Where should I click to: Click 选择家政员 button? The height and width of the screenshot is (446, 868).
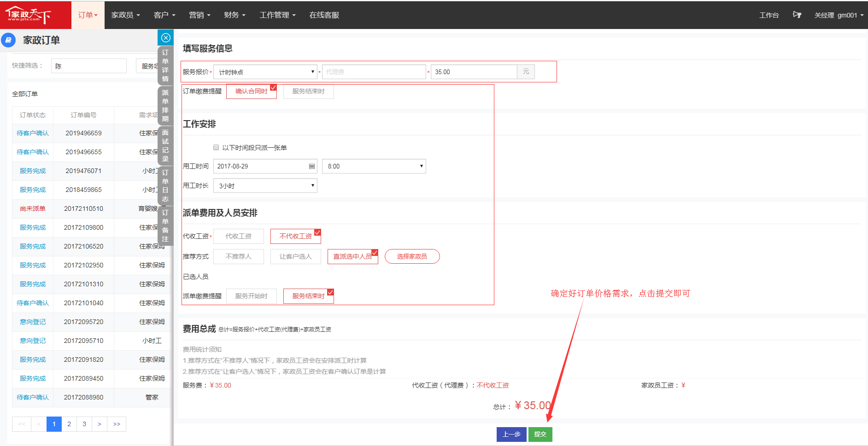pos(412,256)
